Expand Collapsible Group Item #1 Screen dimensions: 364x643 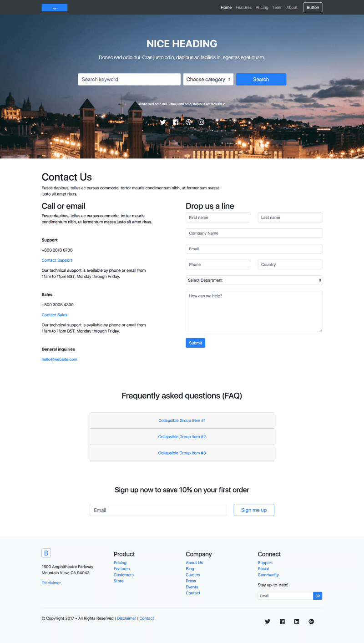coord(182,420)
